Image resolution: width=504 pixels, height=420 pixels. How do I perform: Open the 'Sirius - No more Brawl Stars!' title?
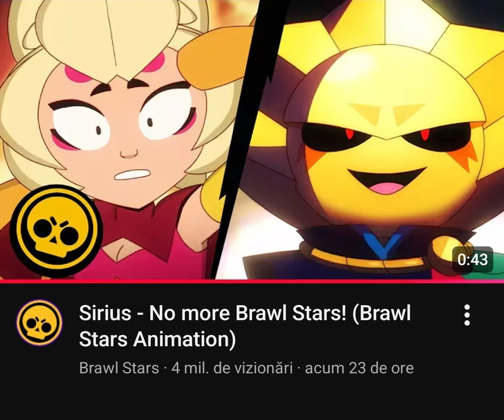click(x=245, y=325)
